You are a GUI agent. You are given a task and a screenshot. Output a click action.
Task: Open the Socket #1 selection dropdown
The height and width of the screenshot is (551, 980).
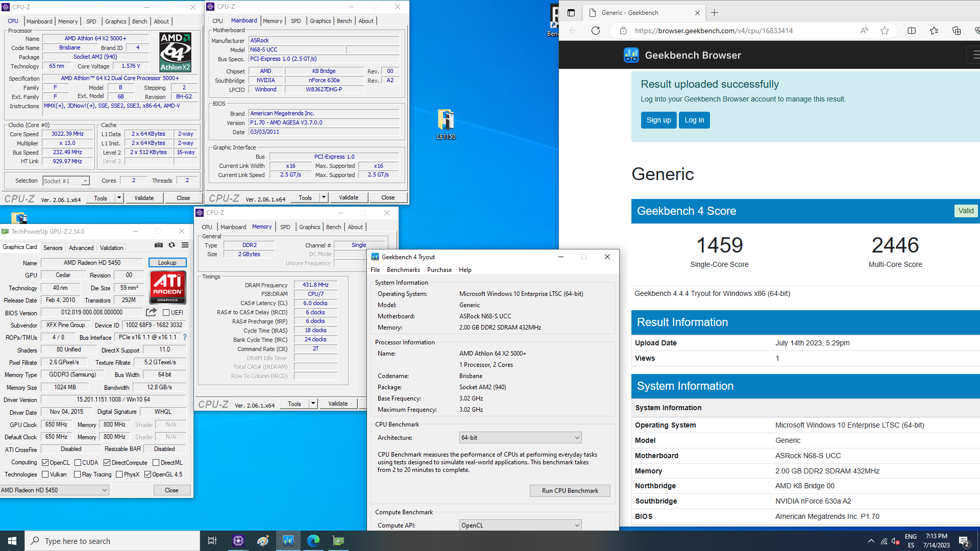[x=66, y=181]
